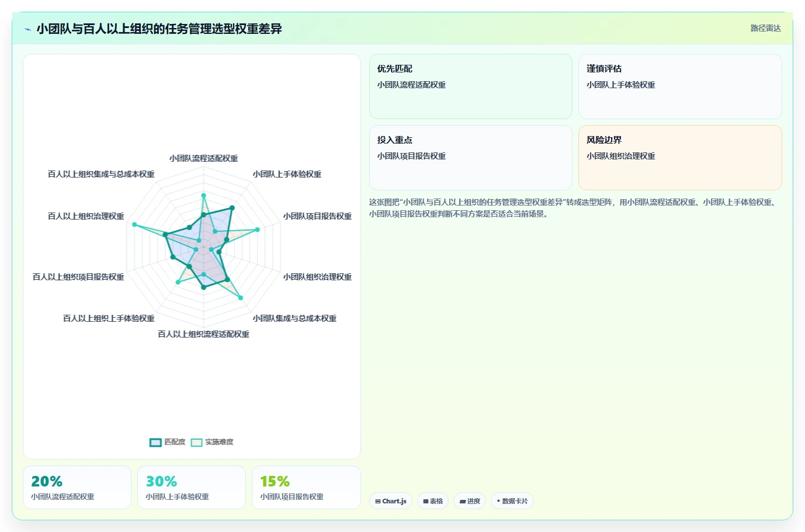Toggle the 匹配度 legend swatch
The width and height of the screenshot is (805, 532).
pos(155,442)
